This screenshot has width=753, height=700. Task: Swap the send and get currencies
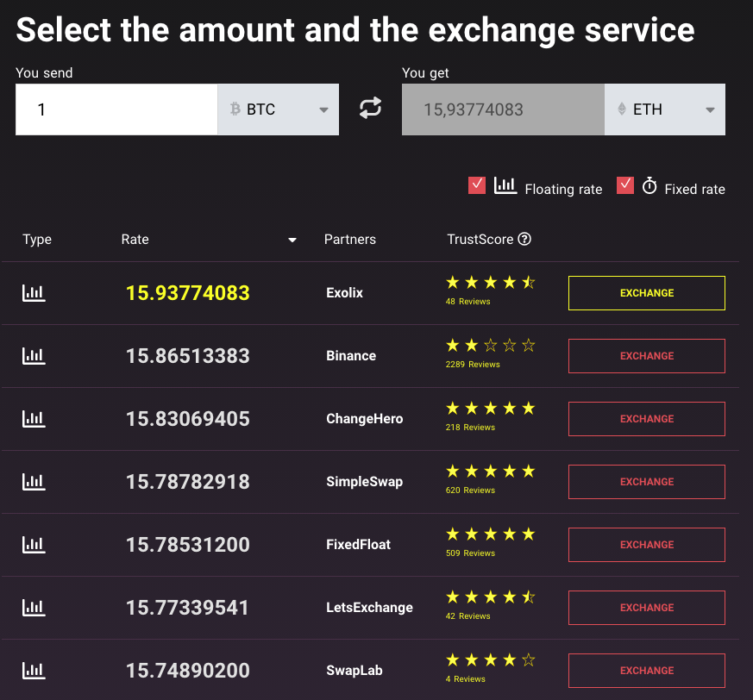370,108
